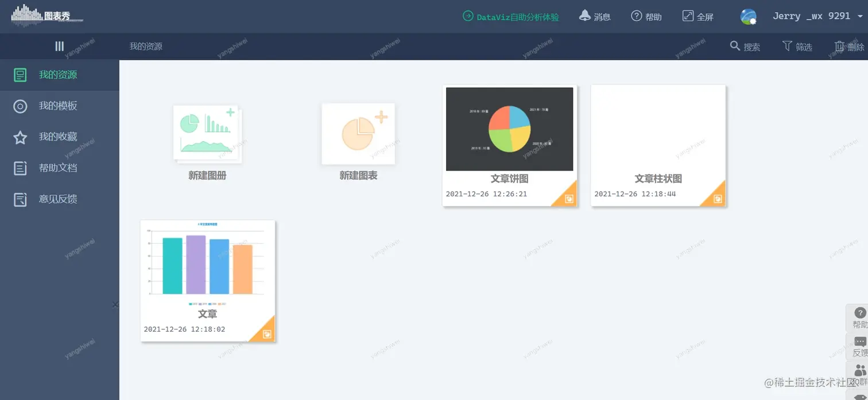868x400 pixels.
Task: Open the 文章 bar chart thumbnail
Action: [x=207, y=264]
